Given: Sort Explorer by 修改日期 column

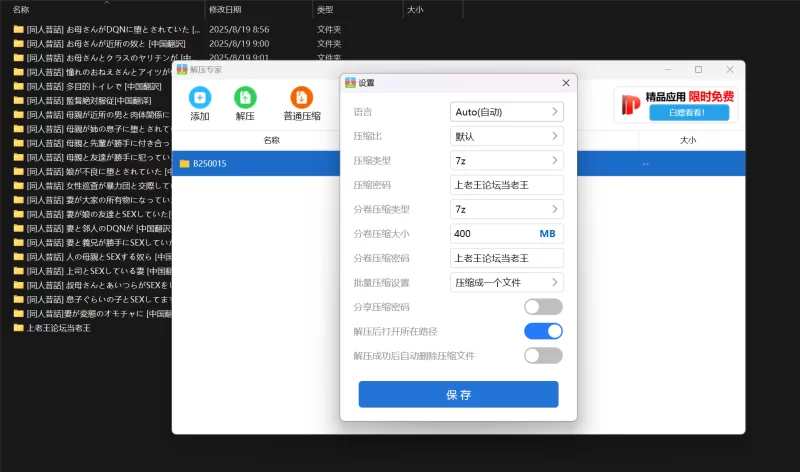Looking at the screenshot, I should coord(225,10).
